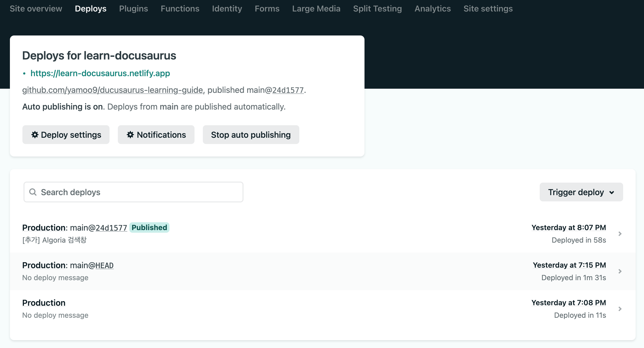Click Stop auto publishing button

[x=251, y=135]
